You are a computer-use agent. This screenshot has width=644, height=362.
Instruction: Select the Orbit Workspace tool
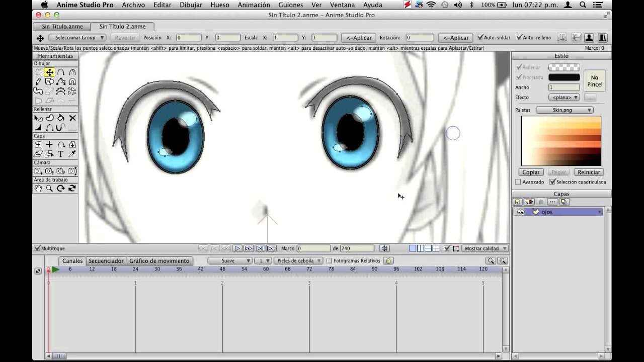[72, 189]
